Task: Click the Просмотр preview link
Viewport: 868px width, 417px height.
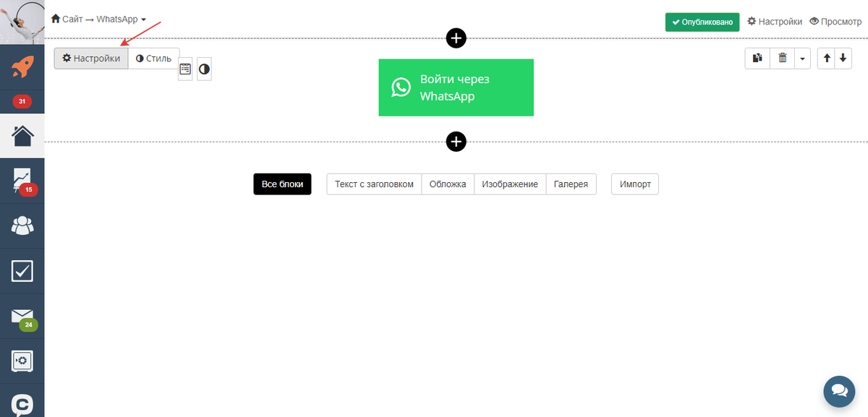Action: coord(835,22)
